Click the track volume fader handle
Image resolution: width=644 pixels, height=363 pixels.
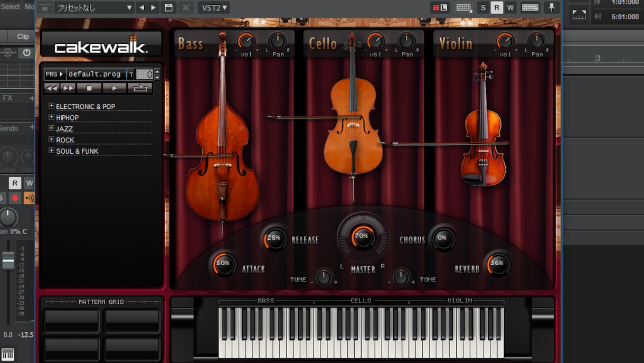(x=8, y=261)
